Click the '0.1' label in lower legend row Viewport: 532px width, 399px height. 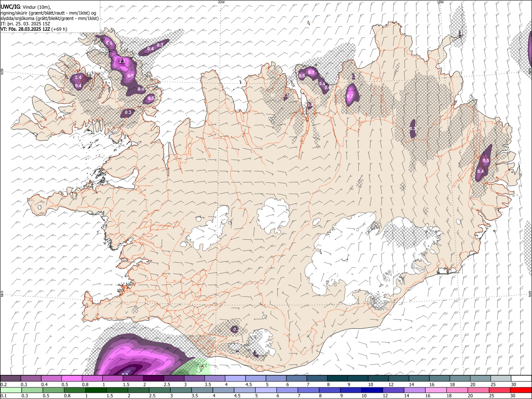4,396
